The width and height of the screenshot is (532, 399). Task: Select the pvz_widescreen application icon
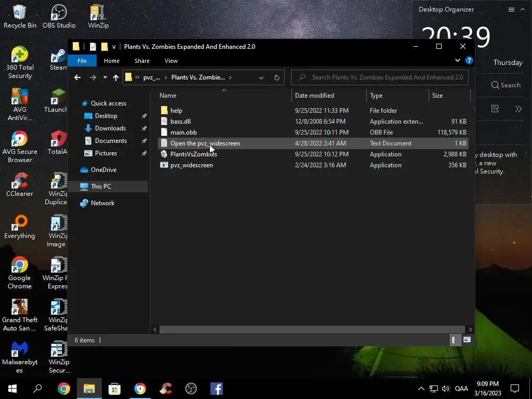click(x=164, y=165)
